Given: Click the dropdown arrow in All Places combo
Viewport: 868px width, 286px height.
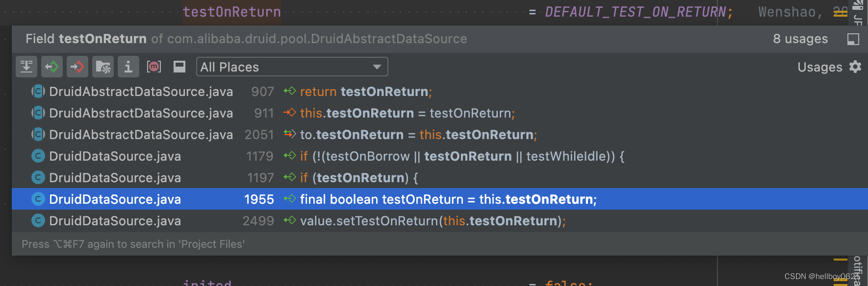Looking at the screenshot, I should pyautogui.click(x=377, y=67).
